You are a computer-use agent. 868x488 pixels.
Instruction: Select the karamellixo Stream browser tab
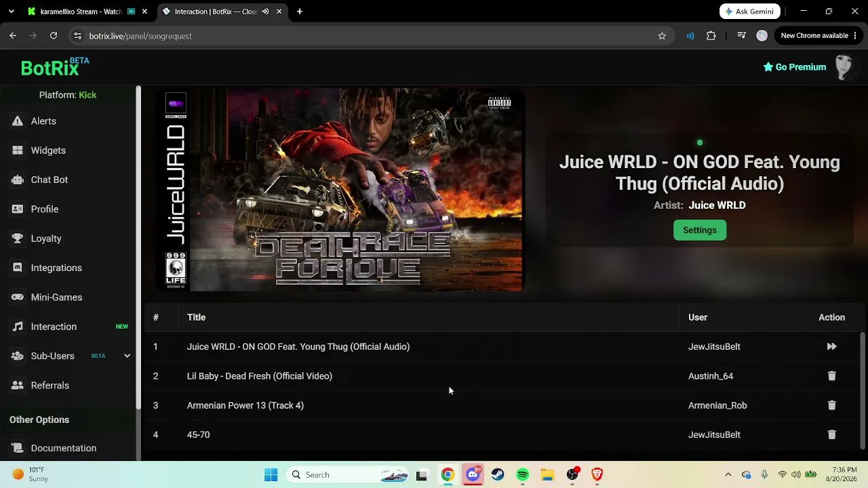(81, 12)
